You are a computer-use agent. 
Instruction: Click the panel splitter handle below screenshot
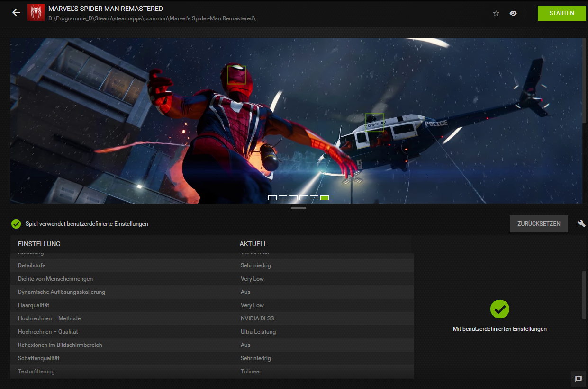pos(299,208)
